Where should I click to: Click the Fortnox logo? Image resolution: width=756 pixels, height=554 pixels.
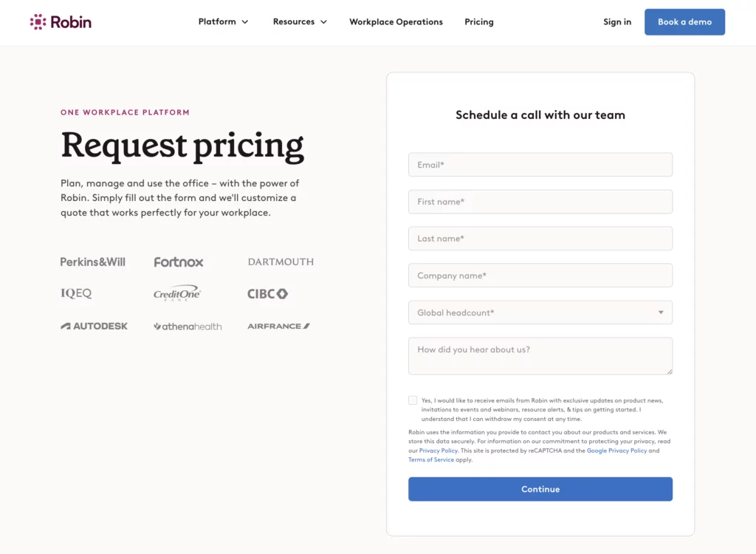pos(178,261)
